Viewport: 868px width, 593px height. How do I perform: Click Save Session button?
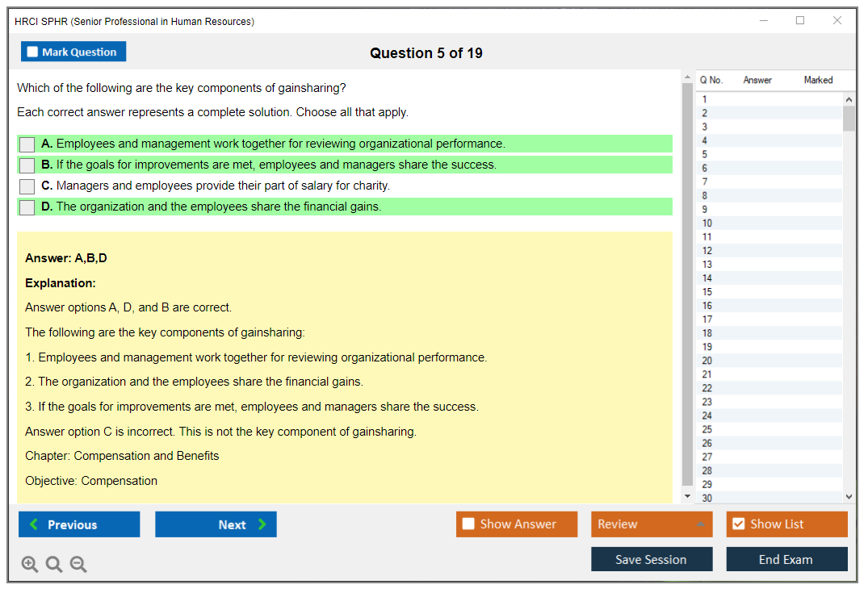651,559
